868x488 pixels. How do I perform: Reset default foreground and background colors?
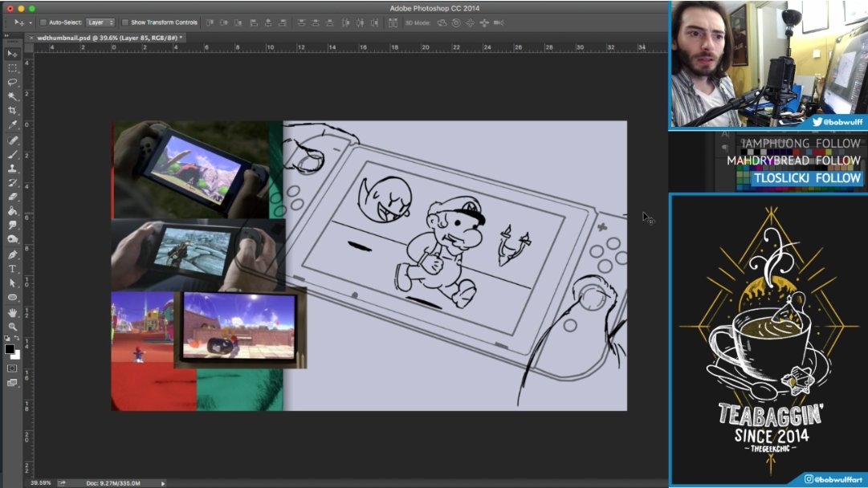coord(7,338)
